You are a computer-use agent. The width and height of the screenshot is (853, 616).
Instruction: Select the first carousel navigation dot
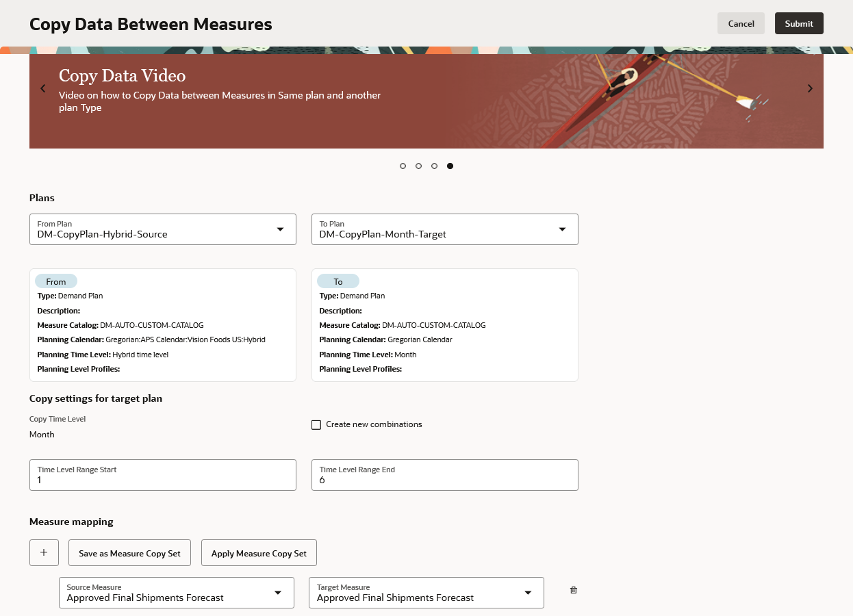(x=403, y=166)
